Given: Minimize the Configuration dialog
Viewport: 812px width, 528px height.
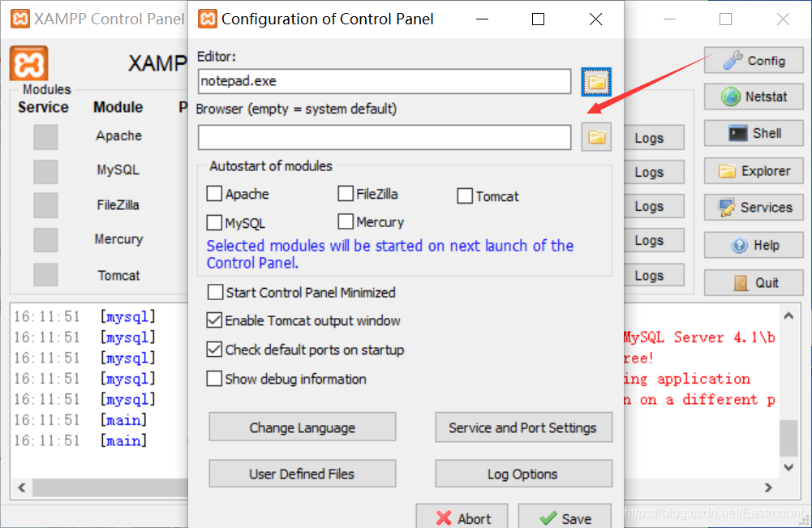Looking at the screenshot, I should [x=482, y=19].
